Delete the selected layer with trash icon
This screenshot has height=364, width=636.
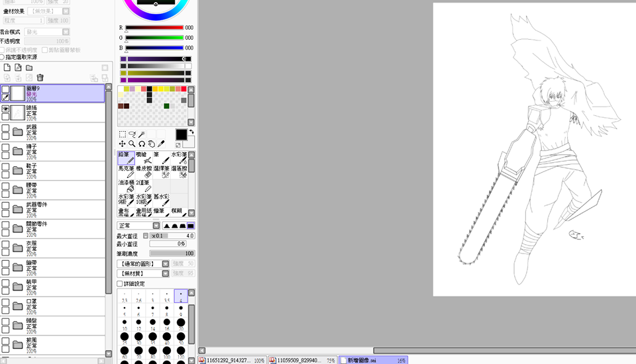pos(40,77)
